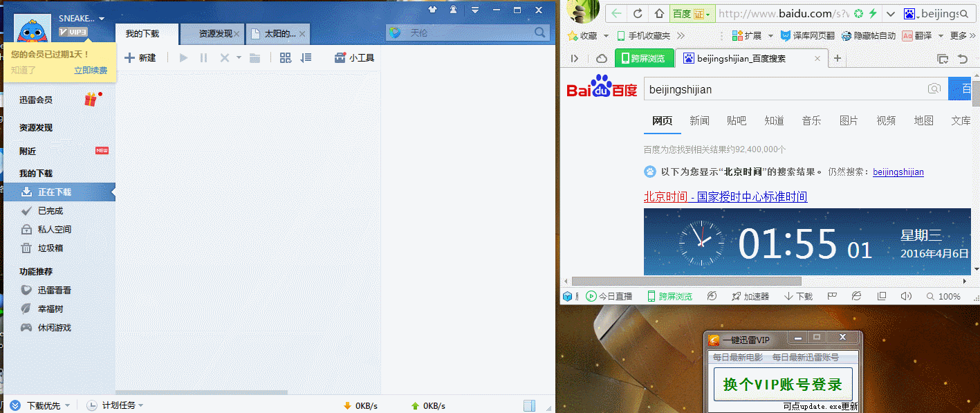Click 换个VIP账号登录 button
This screenshot has height=413, width=980.
point(783,385)
